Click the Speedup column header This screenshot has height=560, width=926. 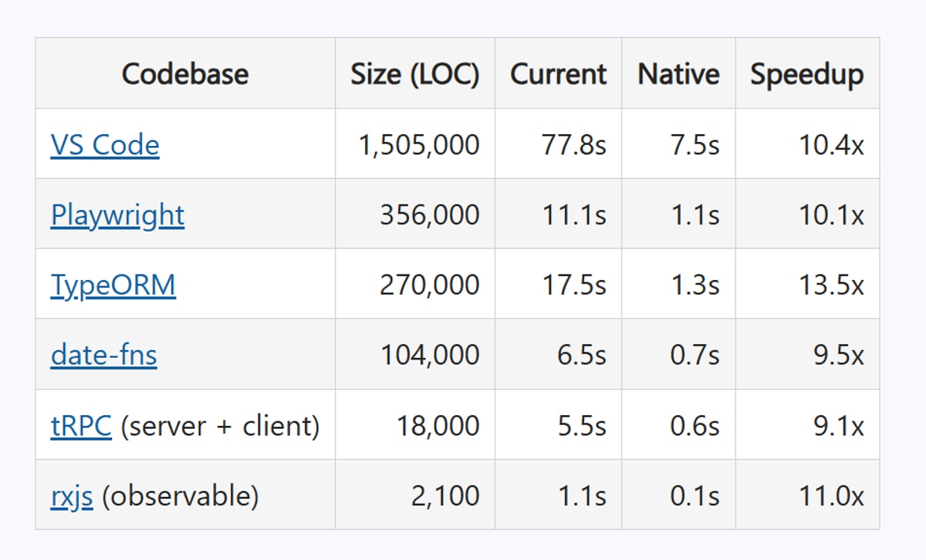click(x=807, y=74)
